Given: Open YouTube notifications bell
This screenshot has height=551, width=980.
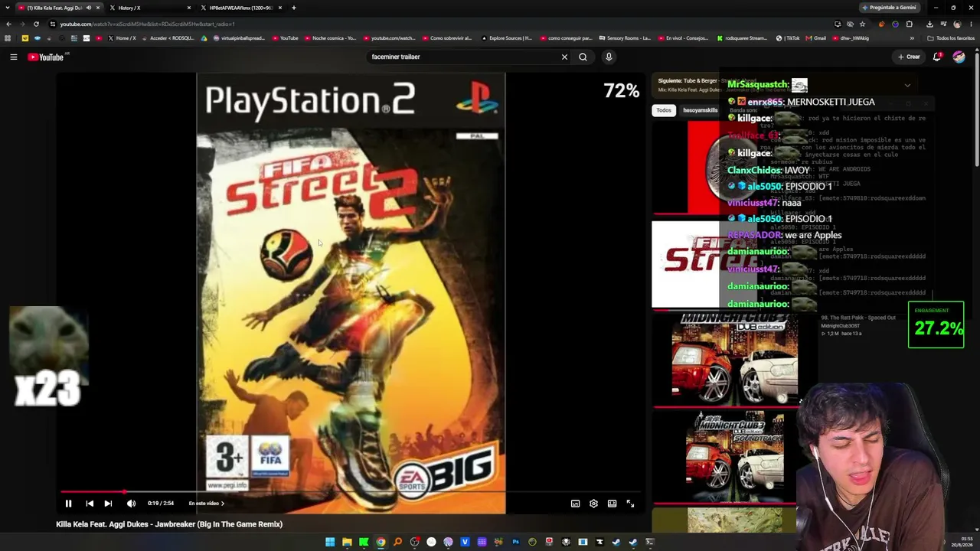Looking at the screenshot, I should coord(937,57).
